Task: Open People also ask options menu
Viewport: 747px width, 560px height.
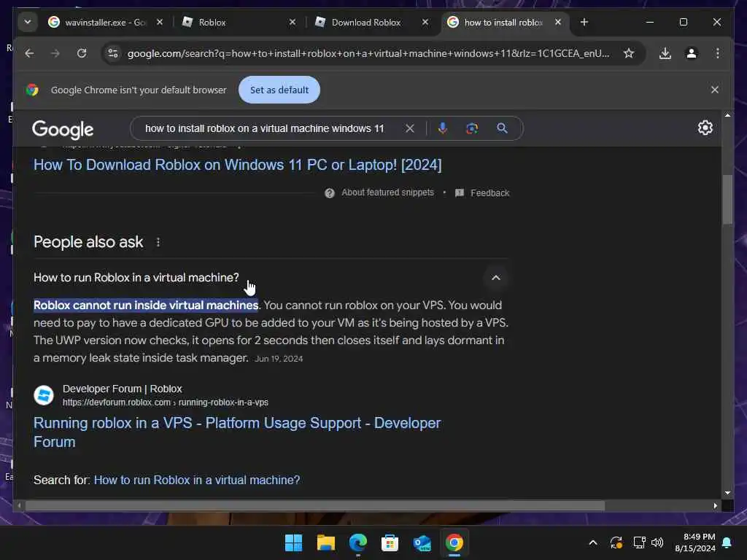Action: [158, 242]
